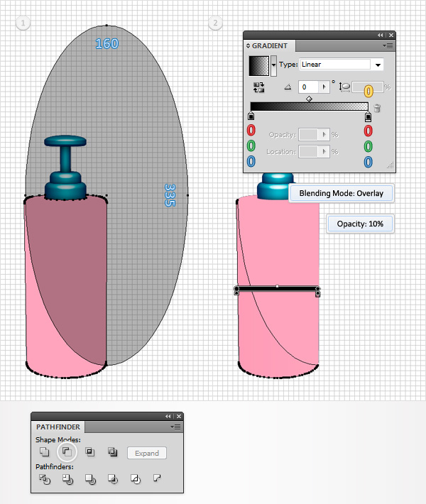Click the Crop pathfinder icon

click(x=112, y=479)
